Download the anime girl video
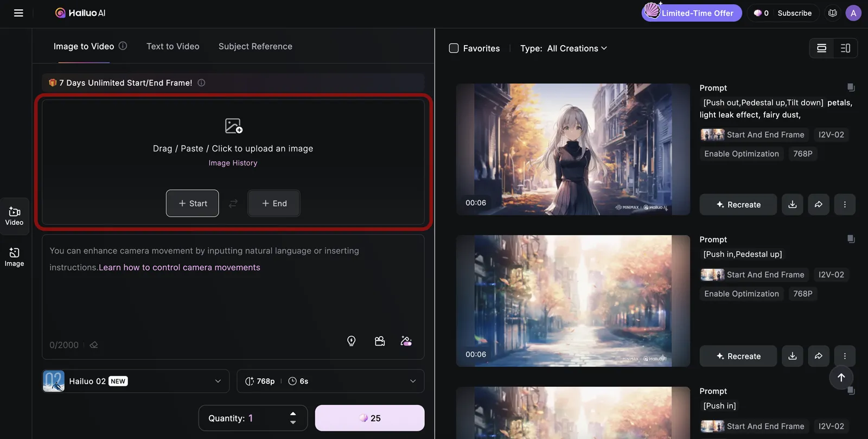The height and width of the screenshot is (439, 868). point(793,205)
